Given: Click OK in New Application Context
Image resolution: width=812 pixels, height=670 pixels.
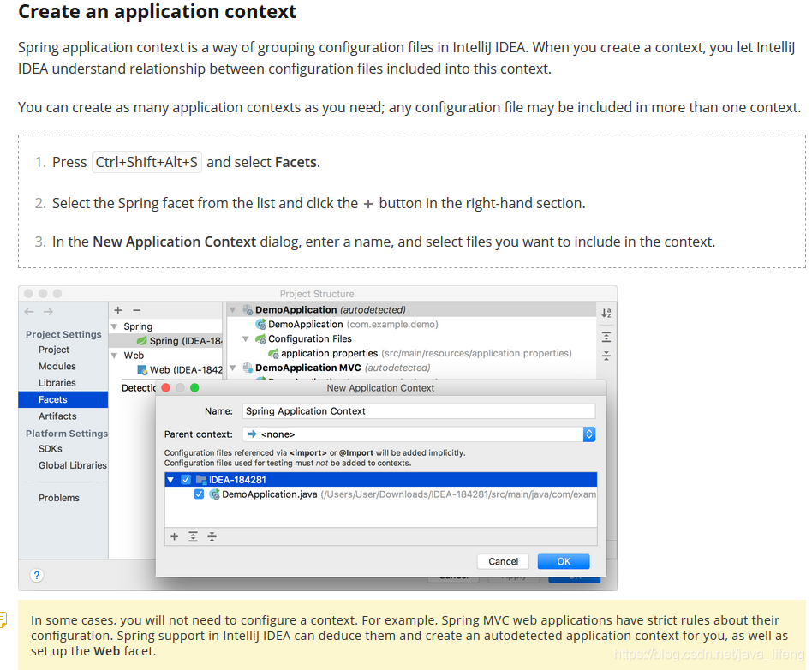Looking at the screenshot, I should pos(564,561).
